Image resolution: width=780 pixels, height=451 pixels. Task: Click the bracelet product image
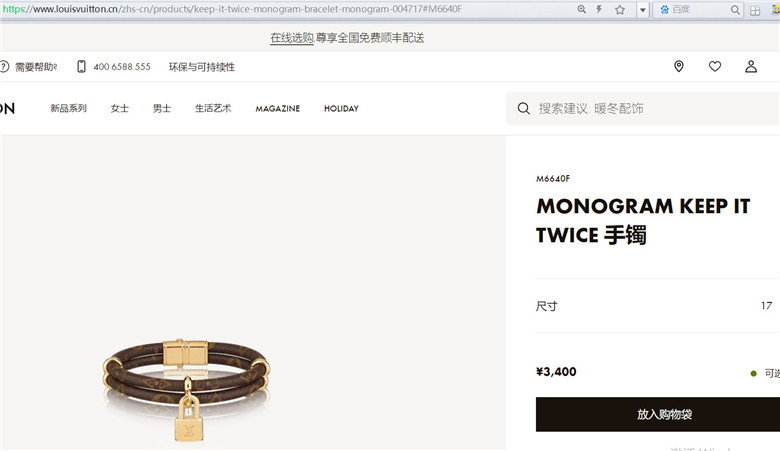point(187,388)
